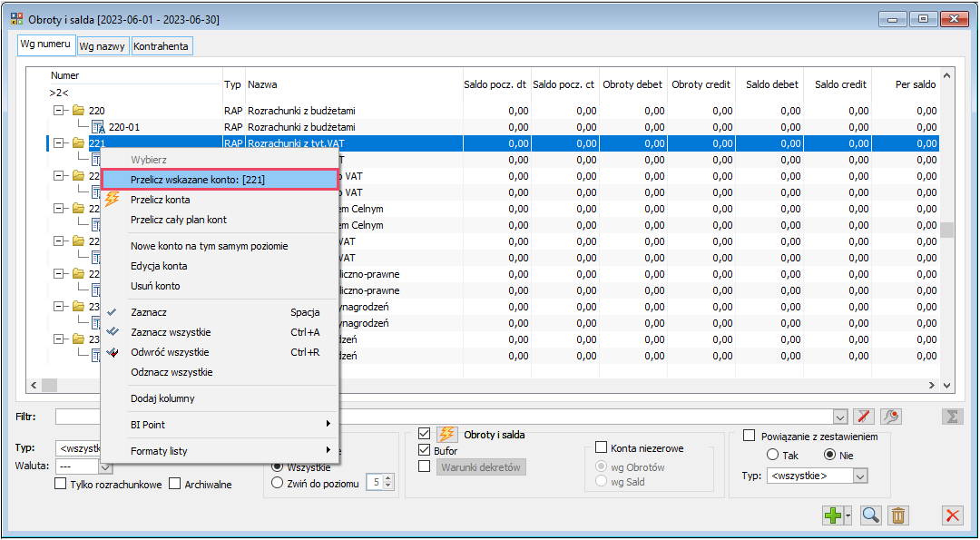Select Nowe konto na tym samym poziomie

pyautogui.click(x=220, y=246)
